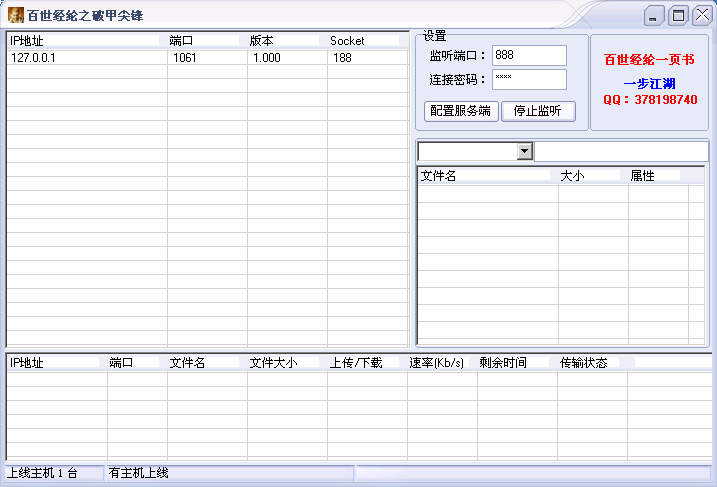The image size is (717, 487).
Task: Click the Socket column header
Action: point(366,41)
